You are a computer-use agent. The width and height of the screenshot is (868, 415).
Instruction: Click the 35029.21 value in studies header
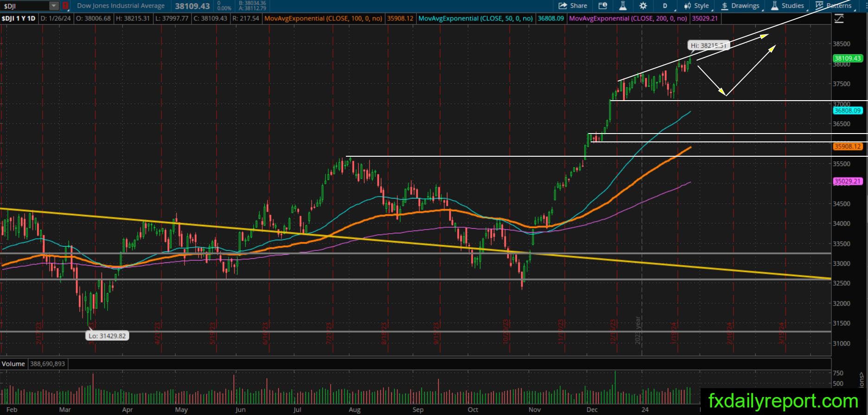pos(705,19)
